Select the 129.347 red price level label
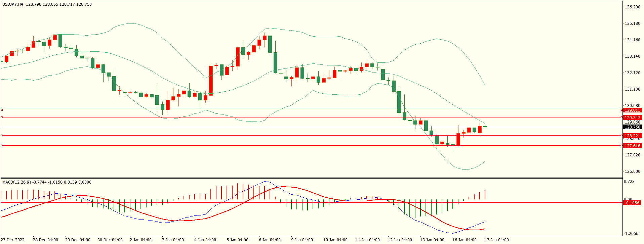The height and width of the screenshot is (244, 644). pos(632,118)
